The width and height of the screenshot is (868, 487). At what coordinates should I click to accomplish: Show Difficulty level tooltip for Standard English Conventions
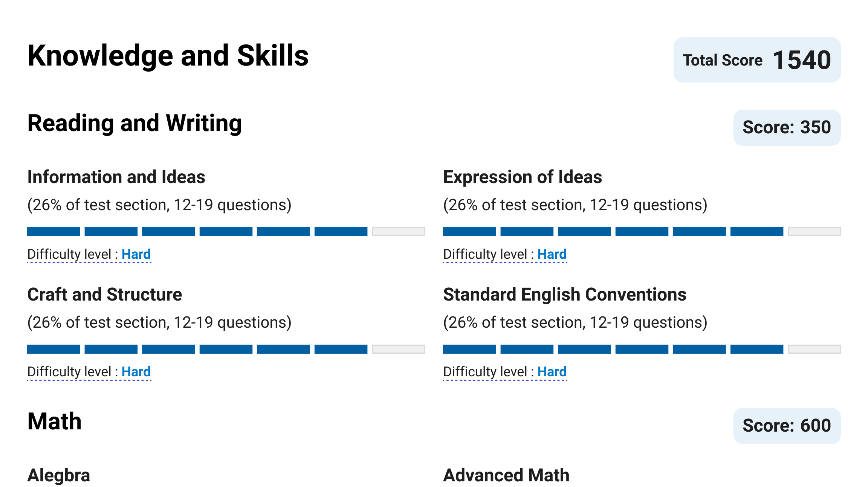505,372
